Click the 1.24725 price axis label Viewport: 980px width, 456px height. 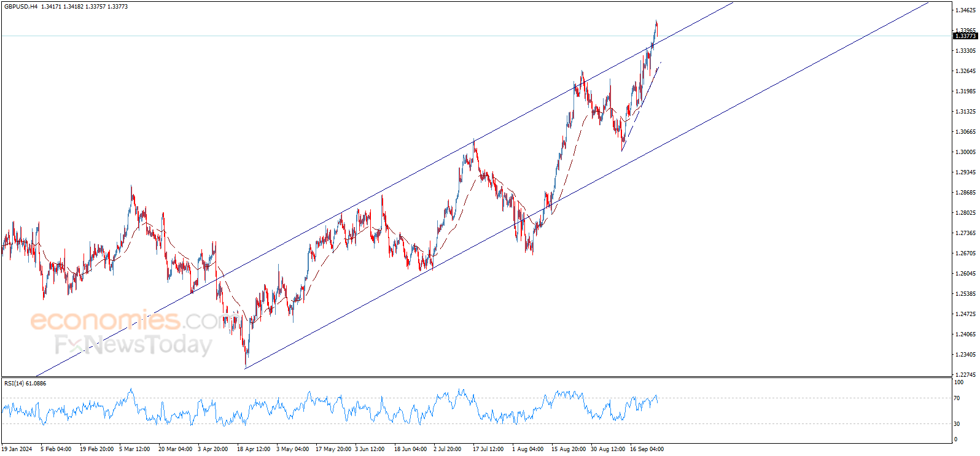pos(965,314)
